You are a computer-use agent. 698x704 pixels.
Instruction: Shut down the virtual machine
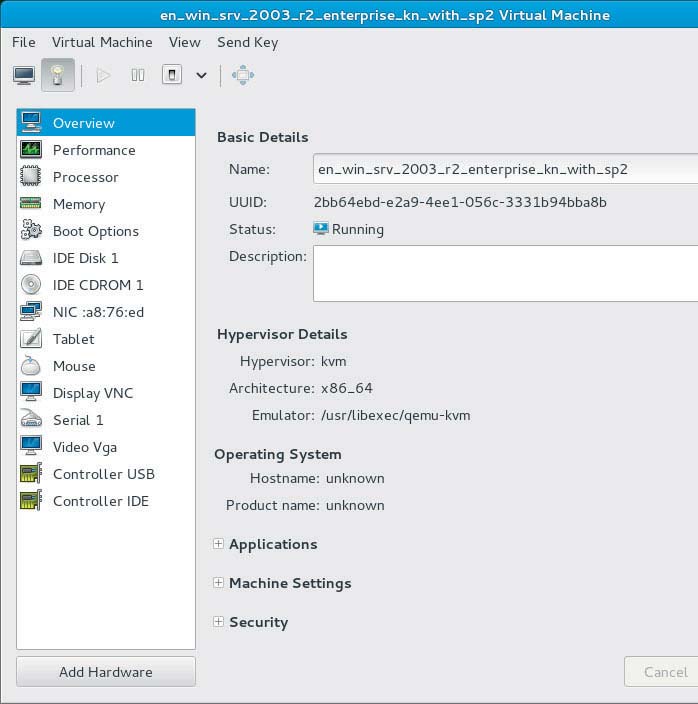[172, 75]
